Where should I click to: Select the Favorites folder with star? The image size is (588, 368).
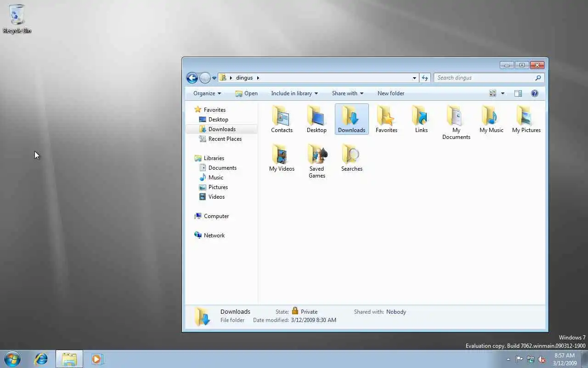point(386,119)
